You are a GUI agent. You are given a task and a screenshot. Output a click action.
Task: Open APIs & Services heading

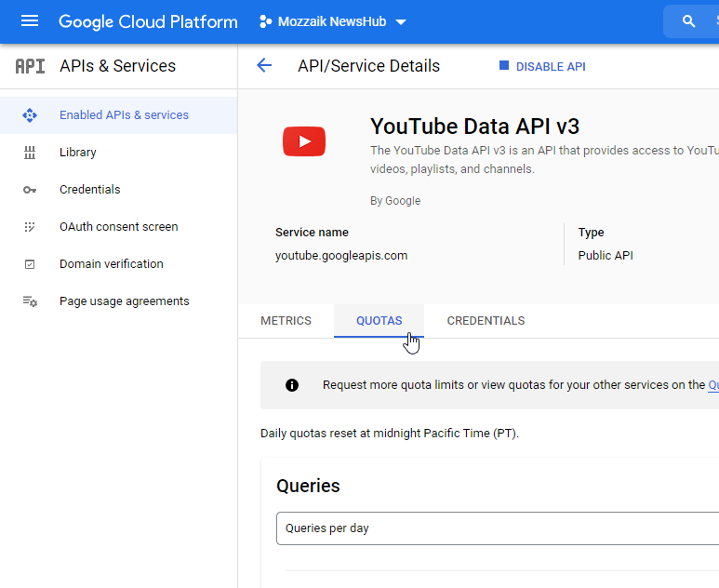click(x=117, y=66)
